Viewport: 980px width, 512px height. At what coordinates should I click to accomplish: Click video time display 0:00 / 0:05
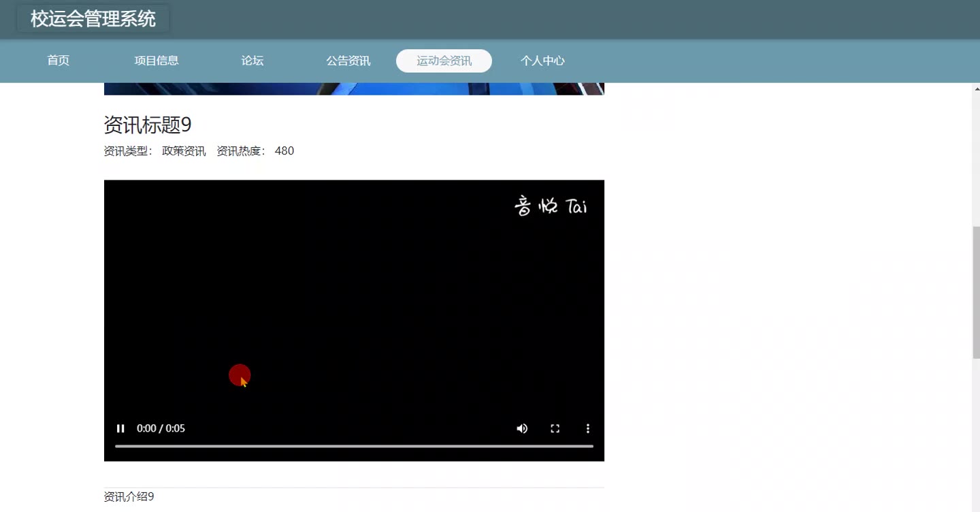tap(161, 428)
